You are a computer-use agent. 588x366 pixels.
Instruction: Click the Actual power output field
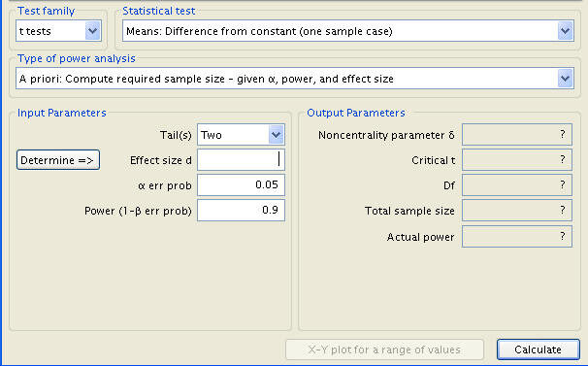point(517,237)
